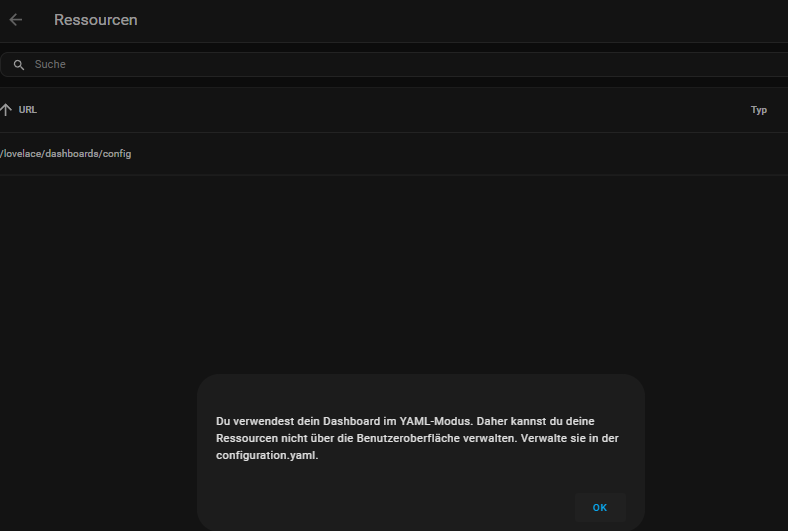Toggle the ascending sort arrow beside URL
Screen dimensions: 788x531
(x=6, y=110)
